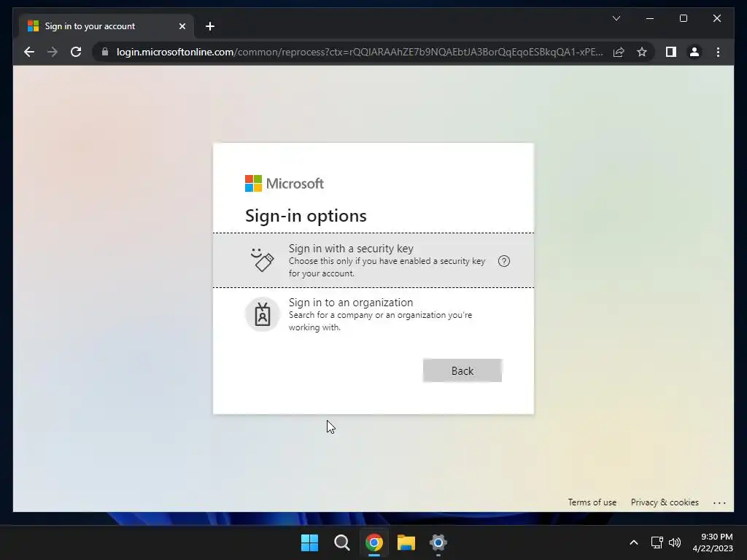Open the security key help question mark
Image resolution: width=747 pixels, height=560 pixels.
click(503, 261)
